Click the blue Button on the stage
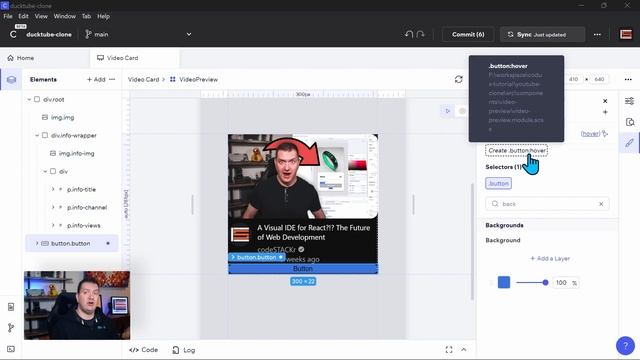 pyautogui.click(x=303, y=269)
